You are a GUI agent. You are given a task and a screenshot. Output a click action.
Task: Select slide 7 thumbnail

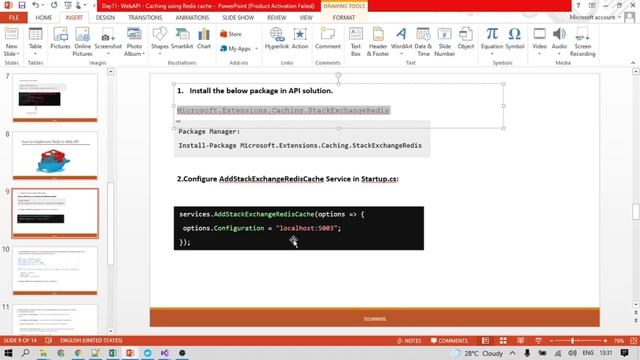click(55, 97)
